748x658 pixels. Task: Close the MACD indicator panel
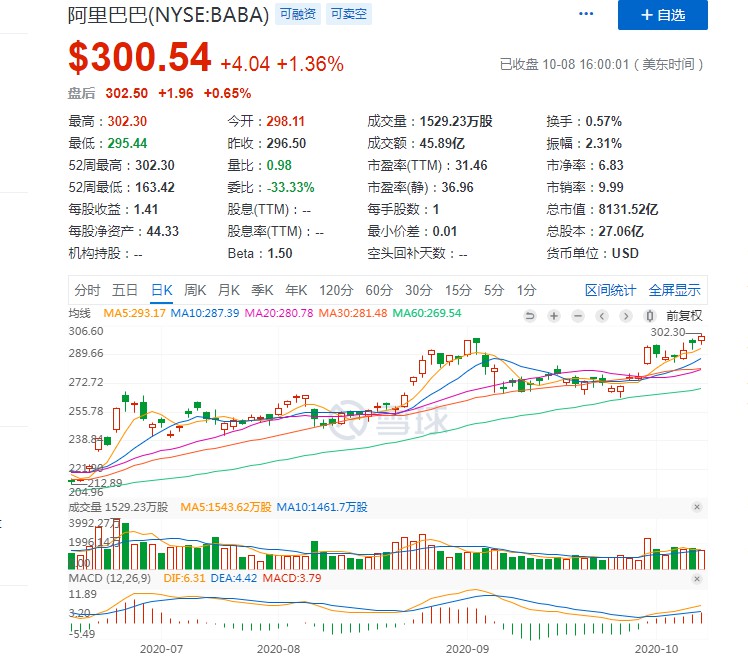point(697,579)
